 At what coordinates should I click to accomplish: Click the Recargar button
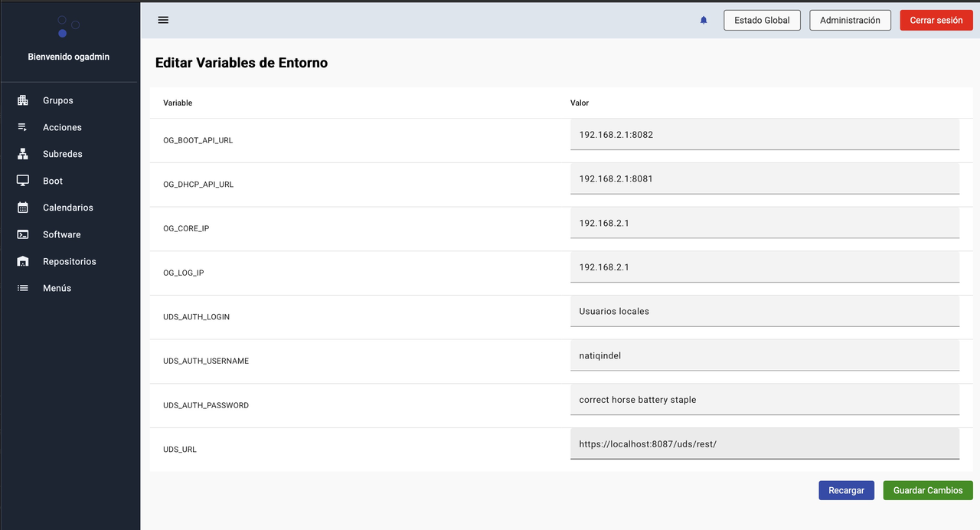point(846,490)
